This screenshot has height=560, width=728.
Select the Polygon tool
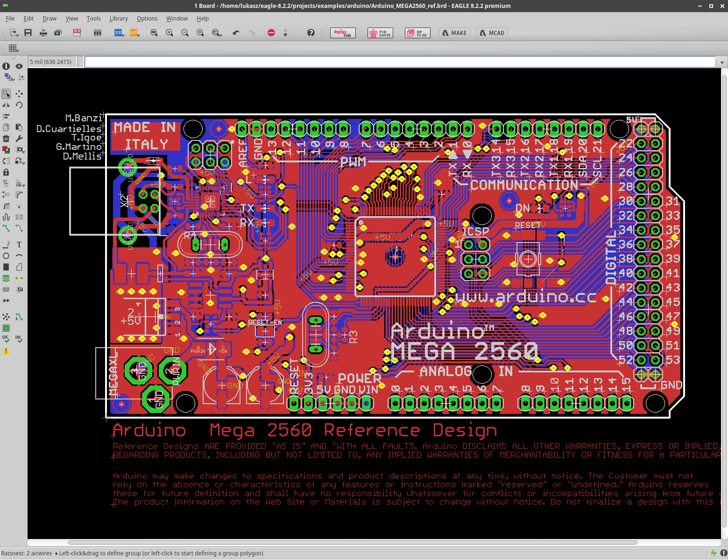pyautogui.click(x=19, y=267)
